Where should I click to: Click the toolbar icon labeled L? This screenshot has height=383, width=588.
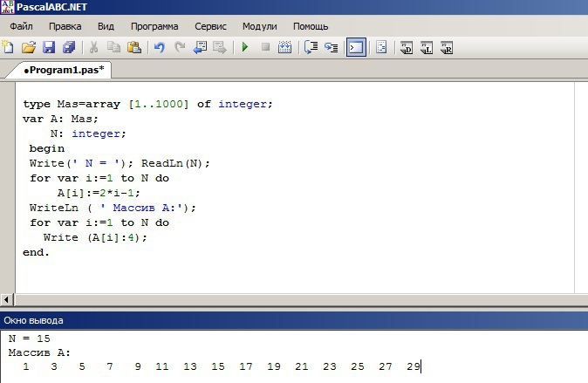427,47
